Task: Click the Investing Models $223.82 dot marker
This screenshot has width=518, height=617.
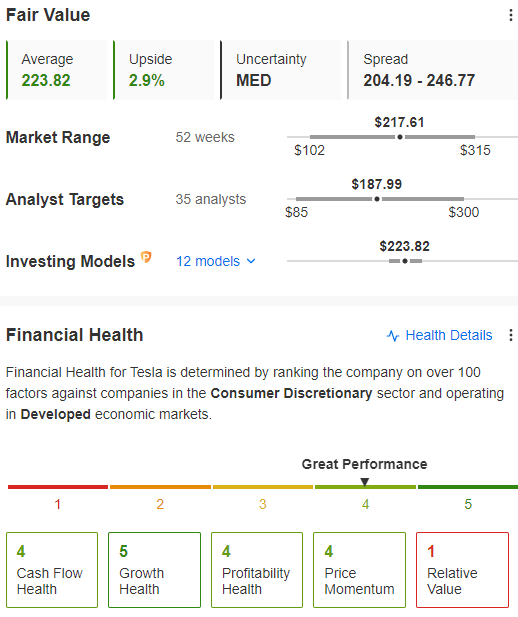Action: (x=405, y=261)
